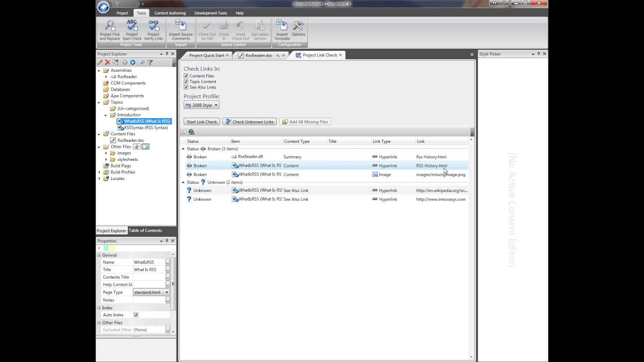Click the red X delete icon in Project Explorer
Image resolution: width=644 pixels, height=362 pixels.
point(107,62)
